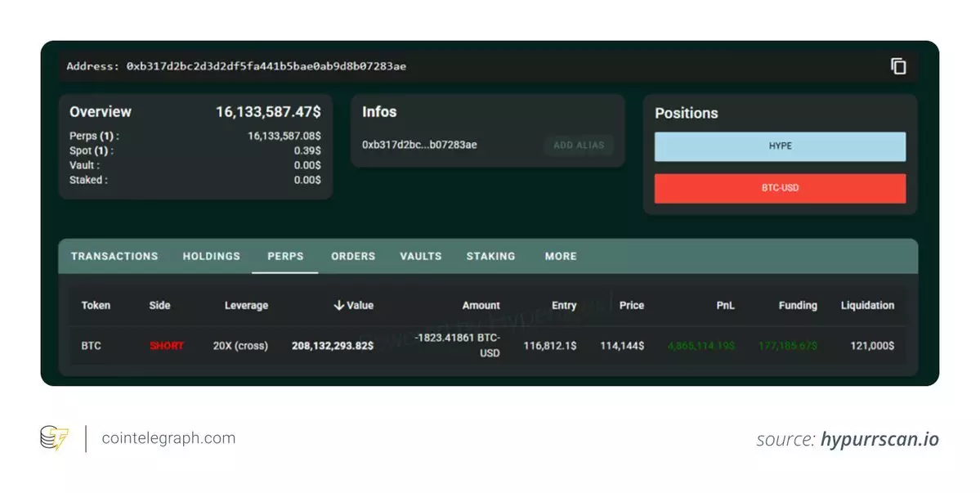Viewport: 980px width, 493px height.
Task: Select the red BTC-USD position button
Action: pyautogui.click(x=780, y=188)
